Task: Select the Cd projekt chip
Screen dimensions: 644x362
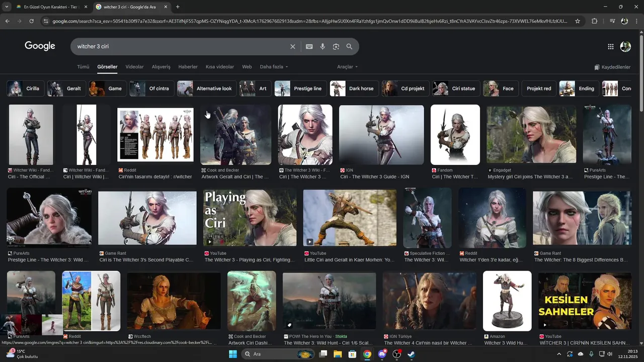Action: click(x=405, y=88)
